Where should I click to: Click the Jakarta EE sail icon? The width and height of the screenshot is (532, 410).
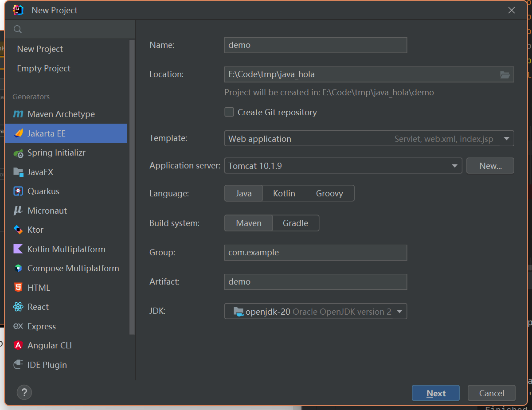coord(18,133)
